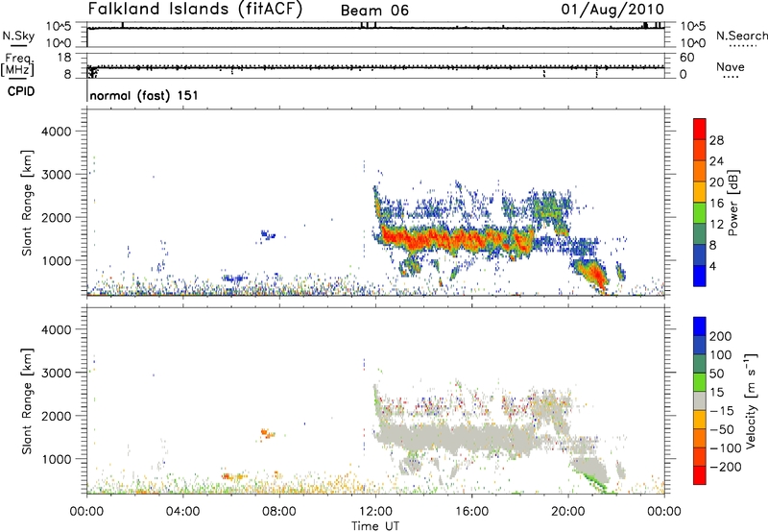
Task: Click the yellow 16–20 dB colorbar segment
Action: pyautogui.click(x=700, y=191)
